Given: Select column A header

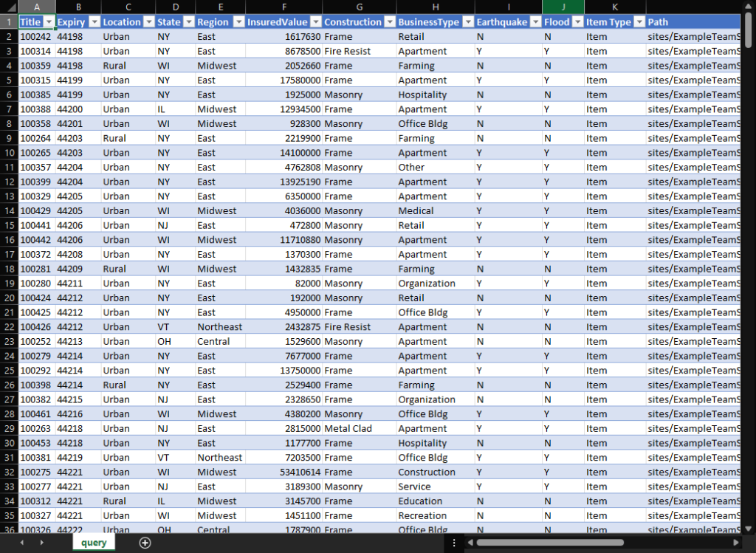Looking at the screenshot, I should tap(37, 7).
